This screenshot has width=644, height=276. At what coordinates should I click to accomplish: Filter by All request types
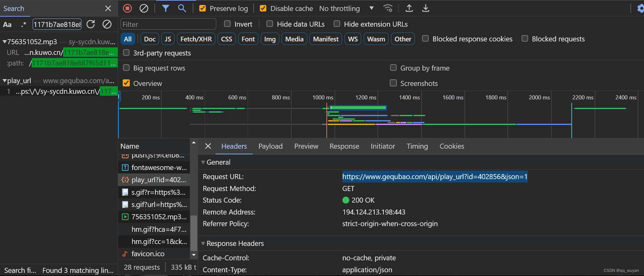tap(128, 39)
